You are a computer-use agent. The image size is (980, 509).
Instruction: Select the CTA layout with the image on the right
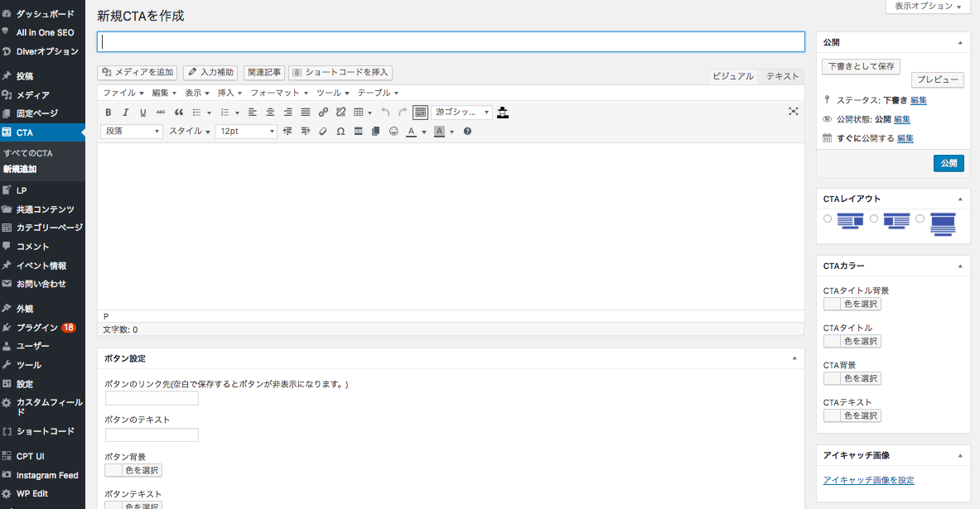click(x=828, y=218)
